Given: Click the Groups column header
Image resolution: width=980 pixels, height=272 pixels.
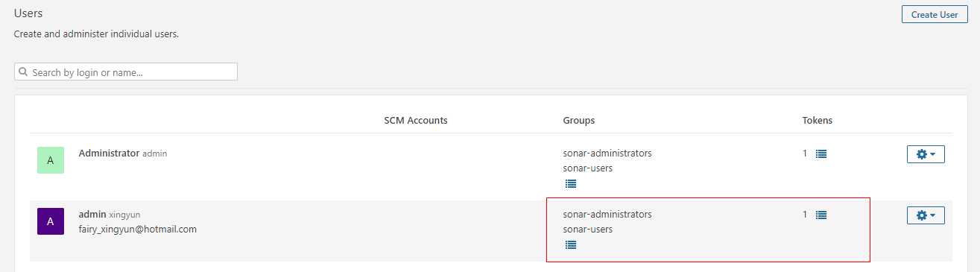Looking at the screenshot, I should (579, 120).
